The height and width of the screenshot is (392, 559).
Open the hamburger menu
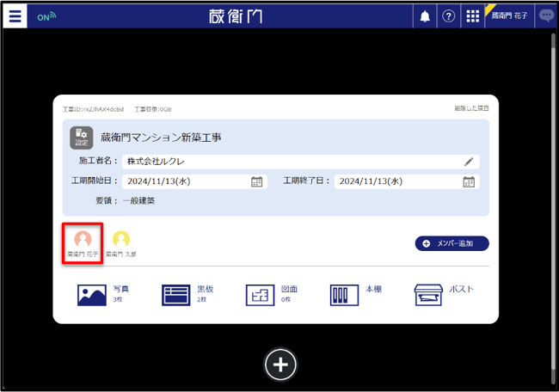(15, 16)
